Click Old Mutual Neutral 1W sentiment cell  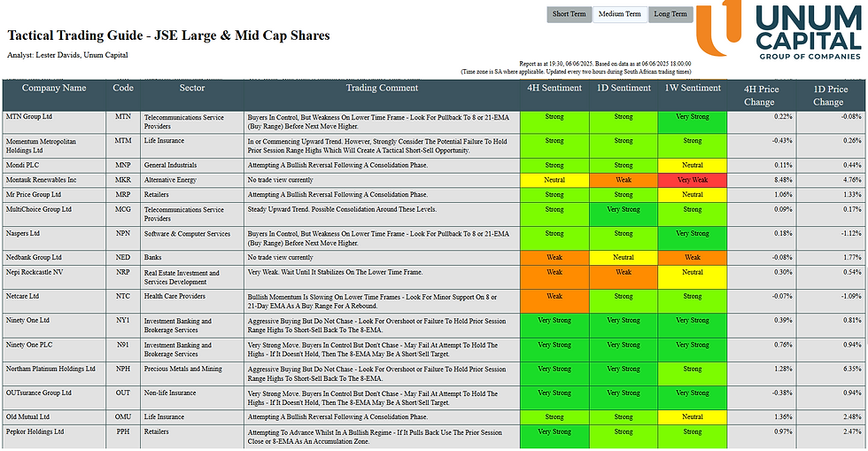pos(693,416)
